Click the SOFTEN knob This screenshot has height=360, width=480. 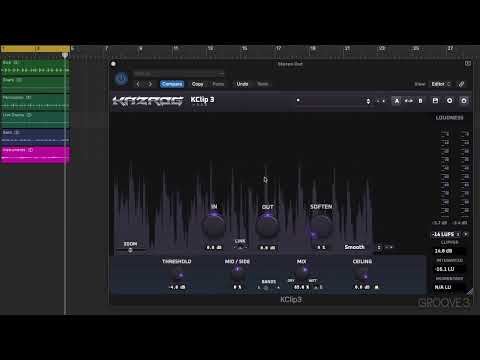pos(321,225)
